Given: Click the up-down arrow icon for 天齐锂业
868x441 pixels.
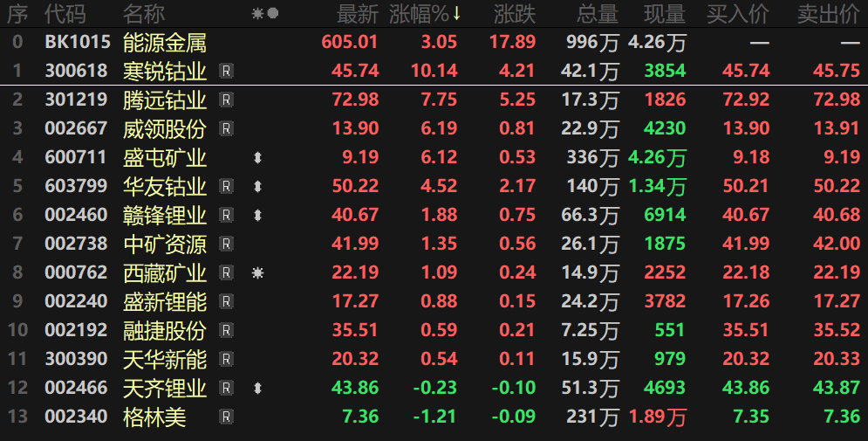Looking at the screenshot, I should click(x=257, y=389).
